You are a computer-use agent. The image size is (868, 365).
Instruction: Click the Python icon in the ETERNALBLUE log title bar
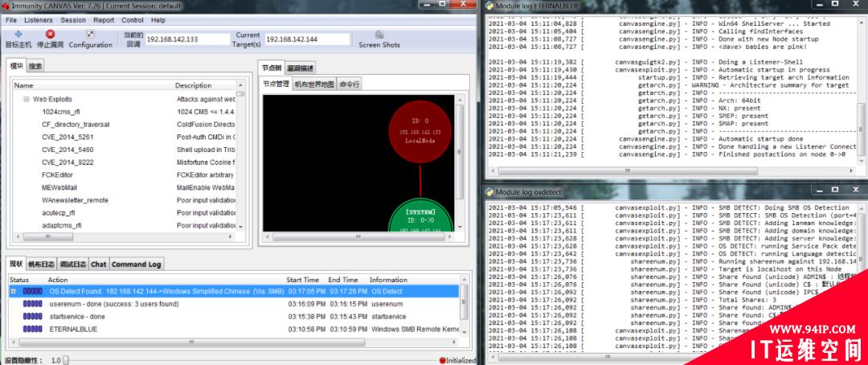[x=489, y=6]
